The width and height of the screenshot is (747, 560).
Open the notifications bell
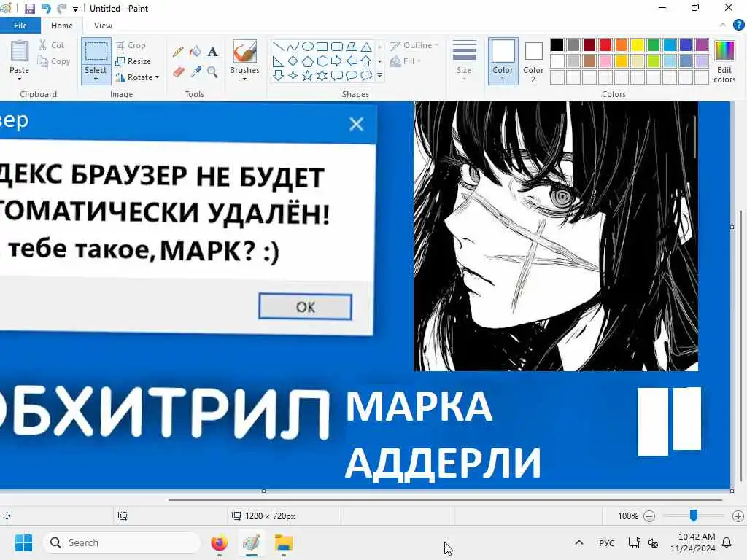click(x=727, y=542)
